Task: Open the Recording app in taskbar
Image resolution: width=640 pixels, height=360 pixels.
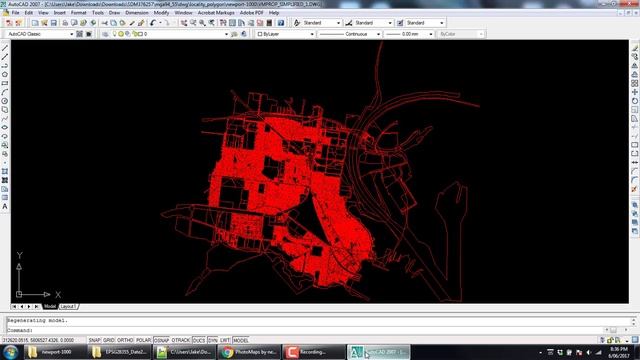Action: (314, 352)
